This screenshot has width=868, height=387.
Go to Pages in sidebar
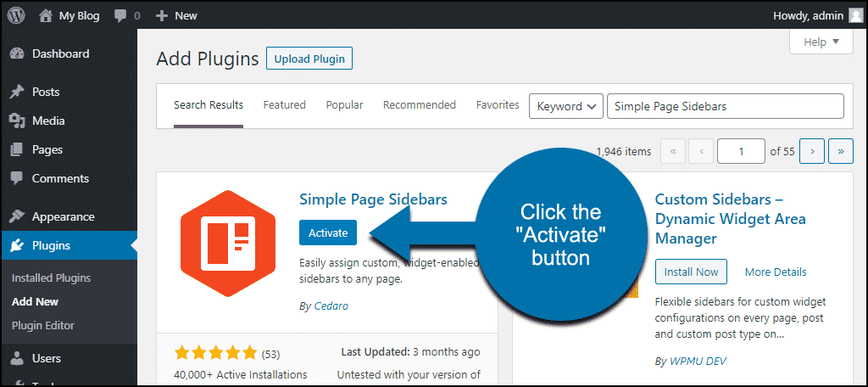point(47,149)
